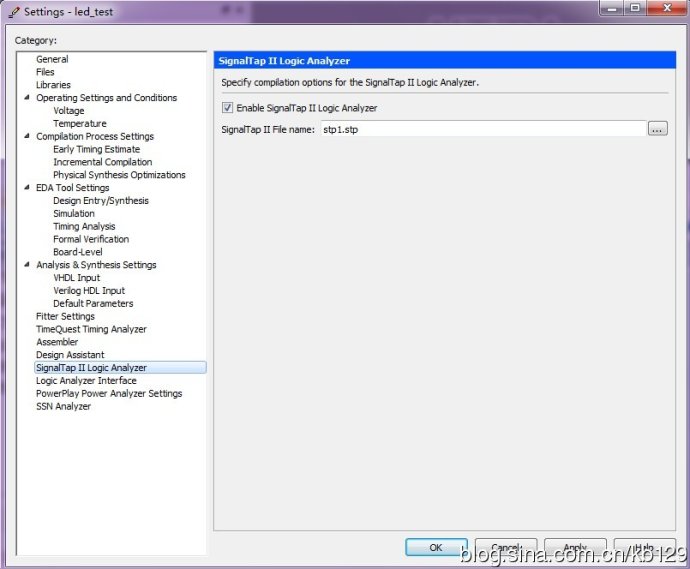Select the Files category
Viewport: 690px width, 569px height.
click(x=45, y=72)
